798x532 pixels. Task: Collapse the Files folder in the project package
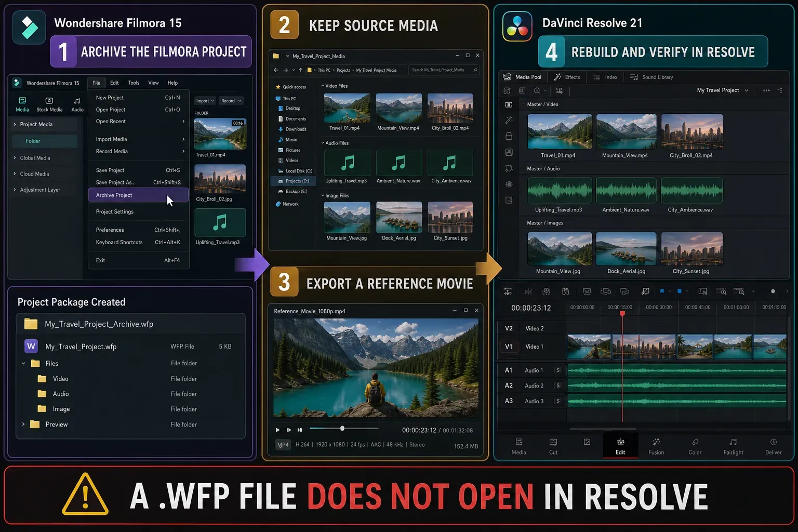click(23, 363)
